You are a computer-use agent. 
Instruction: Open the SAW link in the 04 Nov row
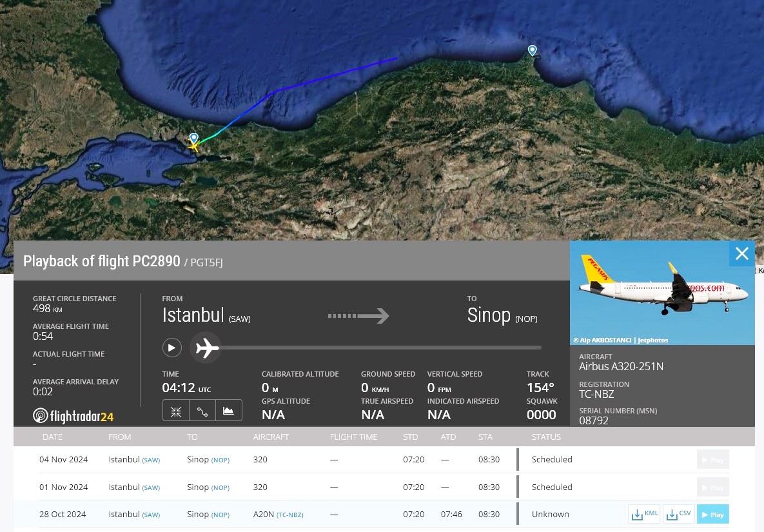[151, 460]
